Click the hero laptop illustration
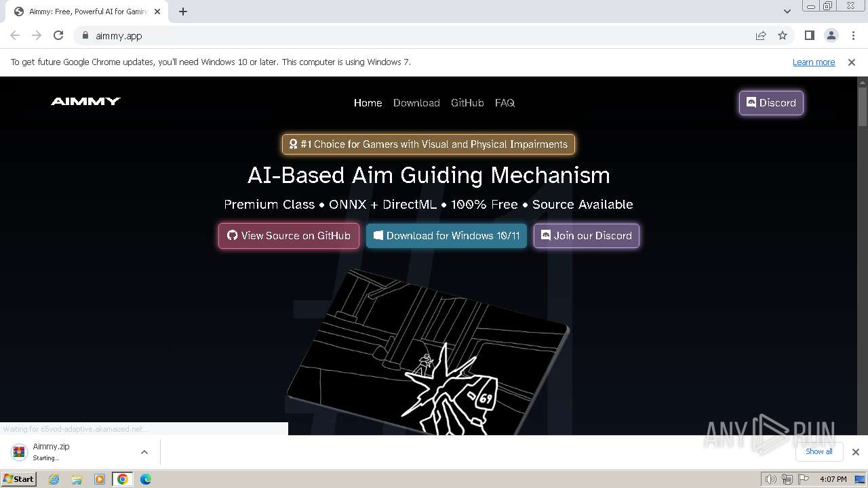This screenshot has width=868, height=488. click(429, 351)
